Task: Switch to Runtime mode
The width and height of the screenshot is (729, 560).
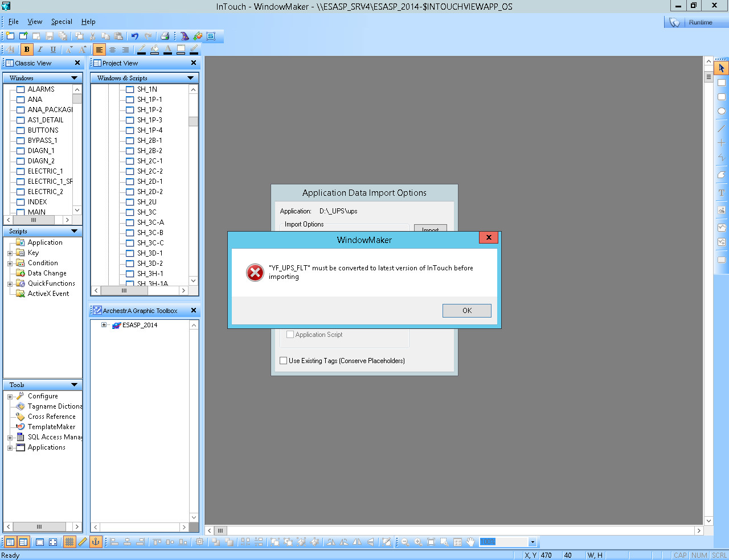Action: (696, 22)
